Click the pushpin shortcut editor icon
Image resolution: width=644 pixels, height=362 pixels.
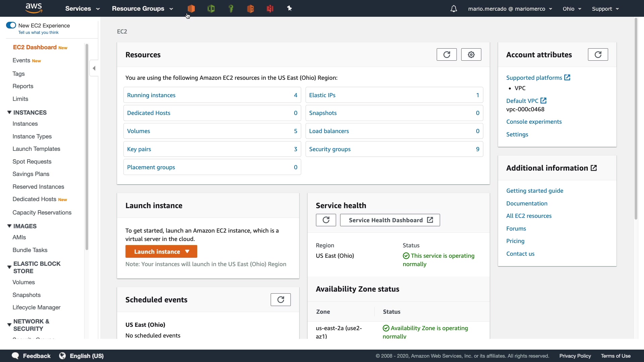click(x=289, y=8)
